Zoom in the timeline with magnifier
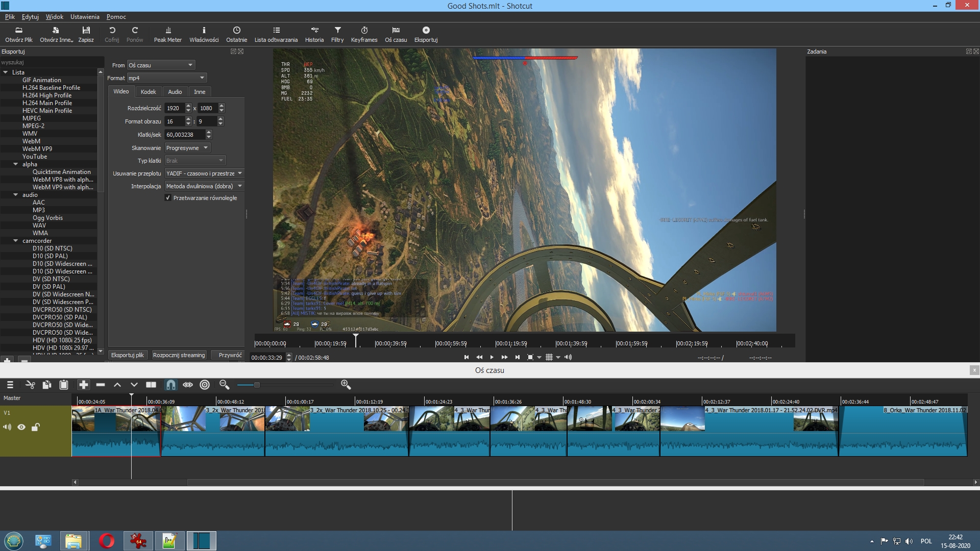 pos(346,385)
